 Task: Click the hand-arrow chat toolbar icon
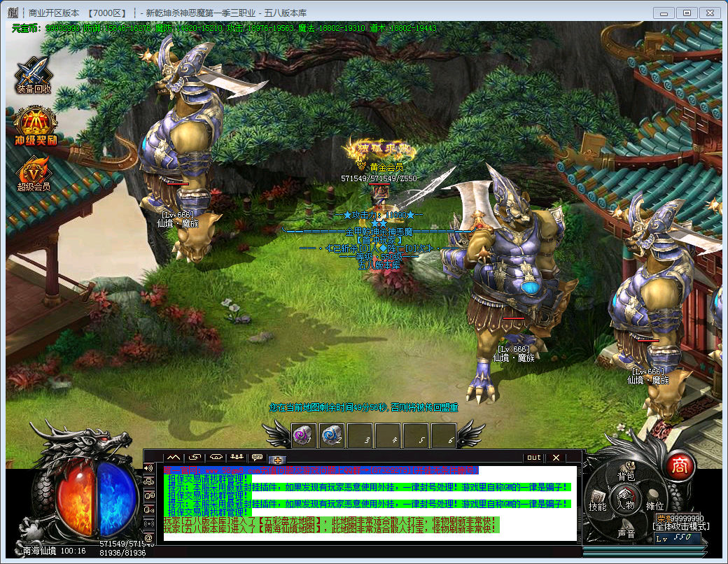[x=195, y=458]
